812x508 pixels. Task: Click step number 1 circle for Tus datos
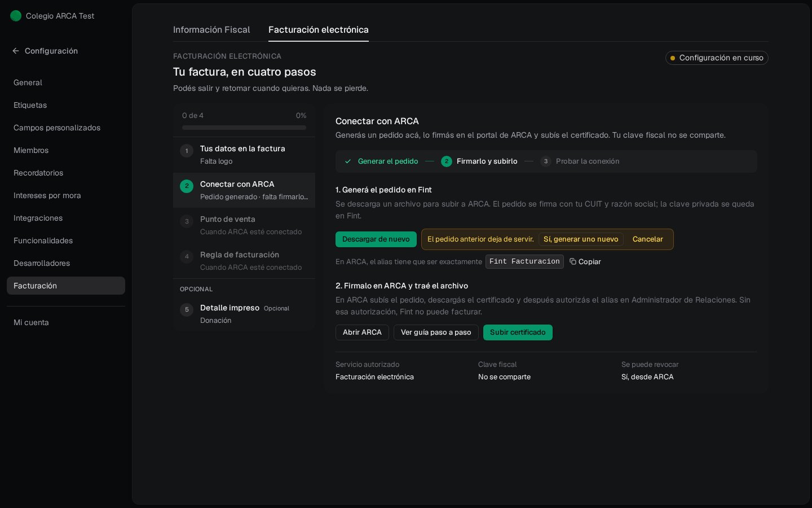187,151
